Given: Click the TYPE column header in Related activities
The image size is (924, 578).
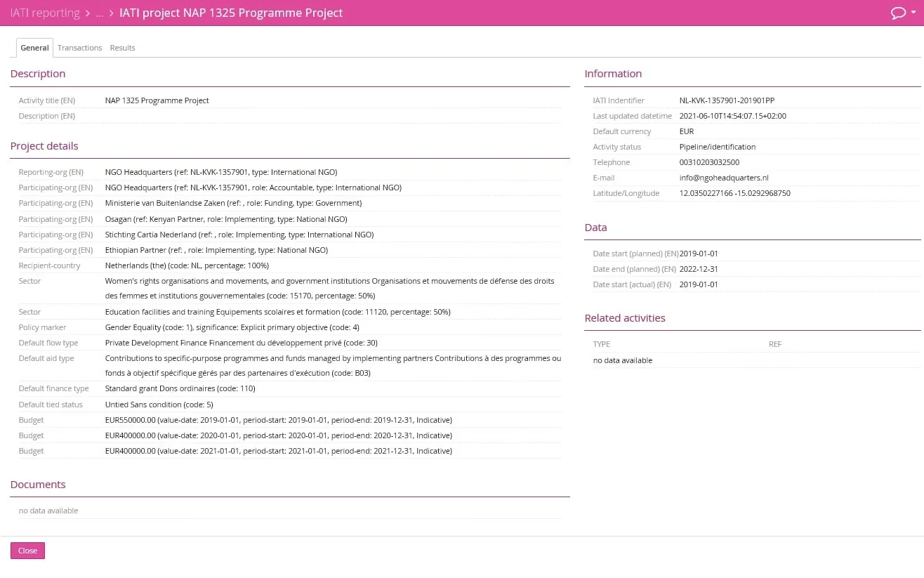Looking at the screenshot, I should coord(602,344).
